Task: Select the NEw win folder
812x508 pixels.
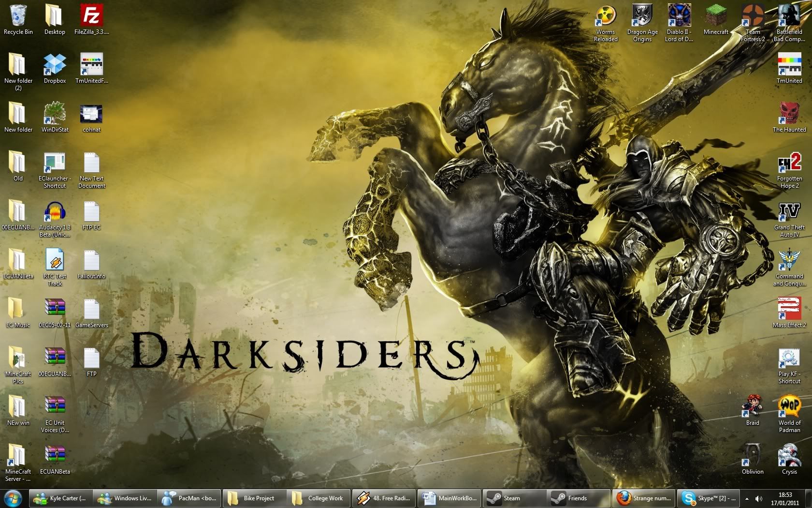Action: click(18, 410)
